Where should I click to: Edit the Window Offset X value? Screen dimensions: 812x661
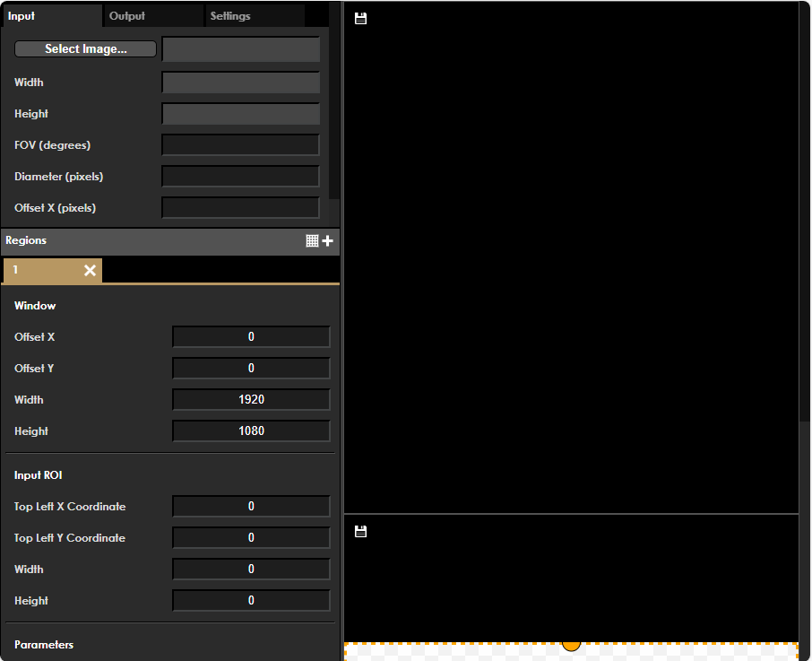click(x=251, y=337)
